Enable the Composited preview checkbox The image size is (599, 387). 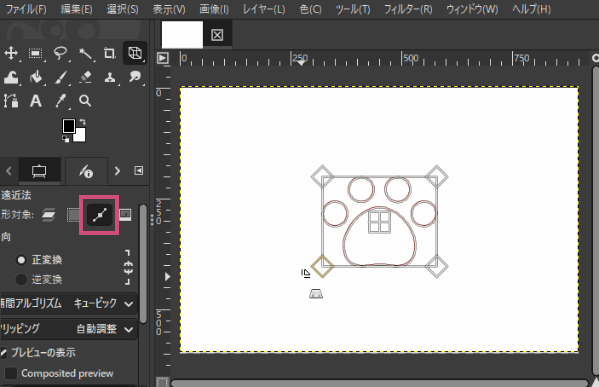pyautogui.click(x=11, y=373)
